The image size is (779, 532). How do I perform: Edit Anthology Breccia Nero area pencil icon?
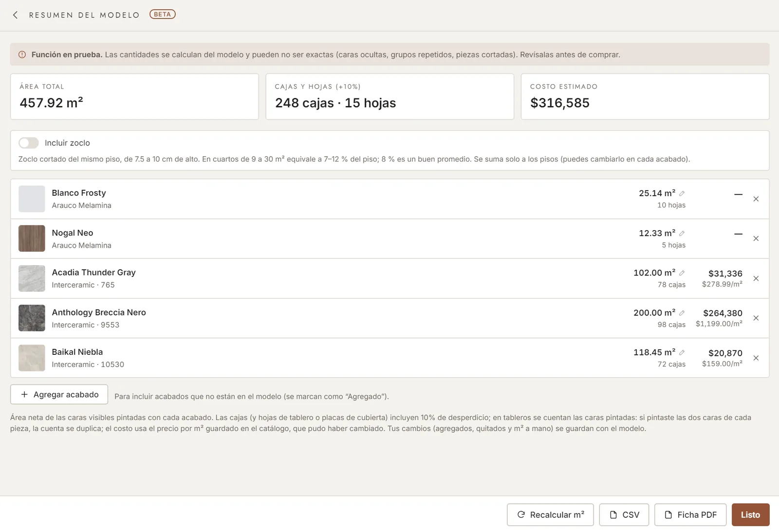(682, 313)
